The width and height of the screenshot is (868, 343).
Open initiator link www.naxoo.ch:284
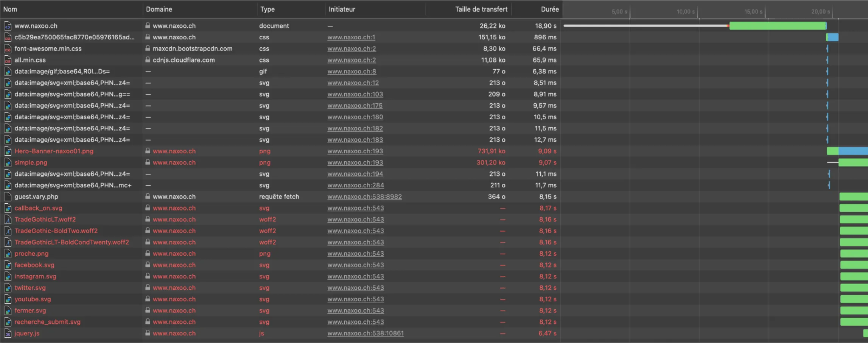pos(355,185)
